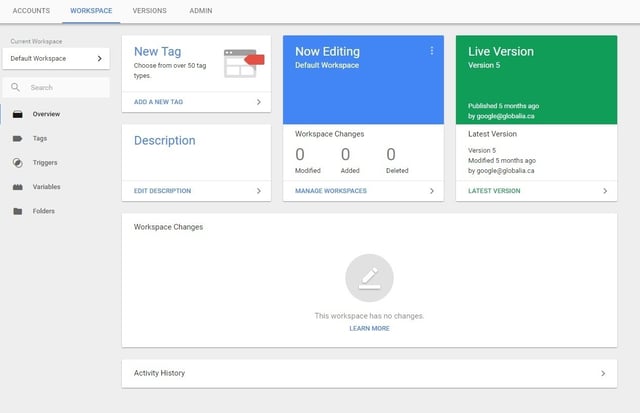Click the Search input field
640x413 pixels.
click(56, 87)
